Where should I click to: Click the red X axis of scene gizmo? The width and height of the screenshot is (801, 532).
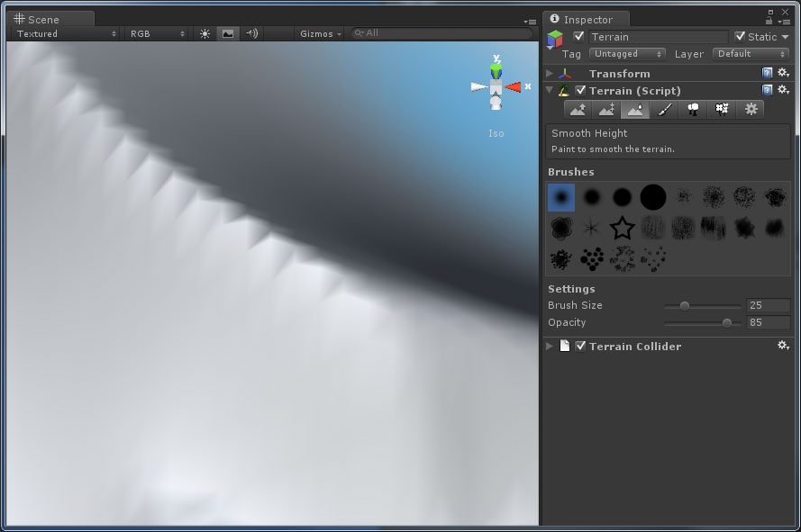click(x=513, y=86)
